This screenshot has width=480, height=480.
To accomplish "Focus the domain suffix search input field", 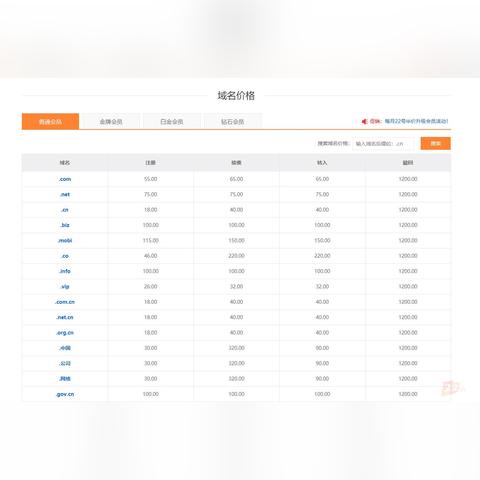I will click(383, 144).
